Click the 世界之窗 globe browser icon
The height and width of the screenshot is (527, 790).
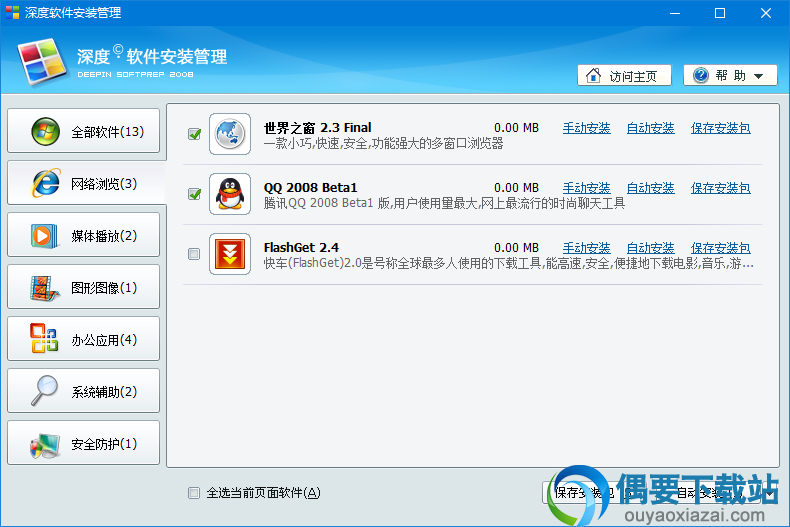point(230,134)
